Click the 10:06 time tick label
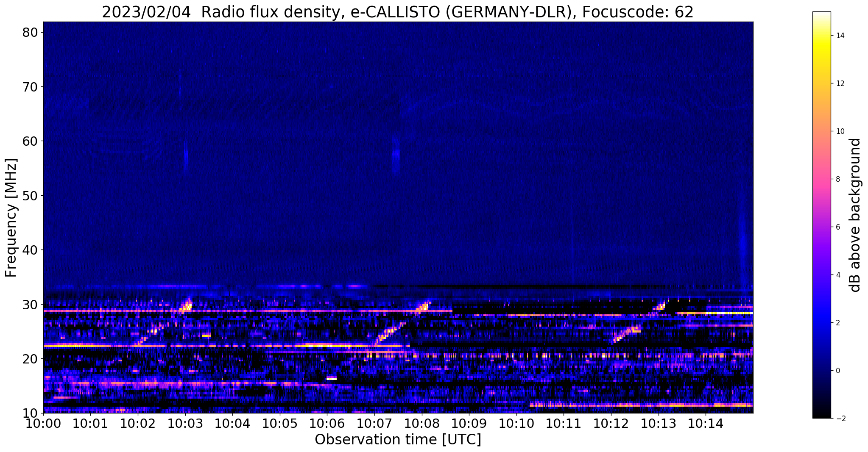 [327, 423]
